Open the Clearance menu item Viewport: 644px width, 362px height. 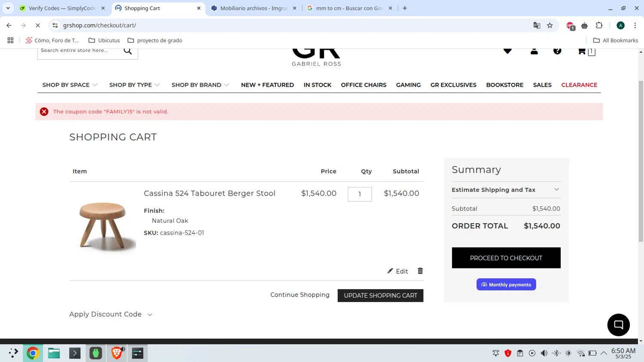[579, 85]
